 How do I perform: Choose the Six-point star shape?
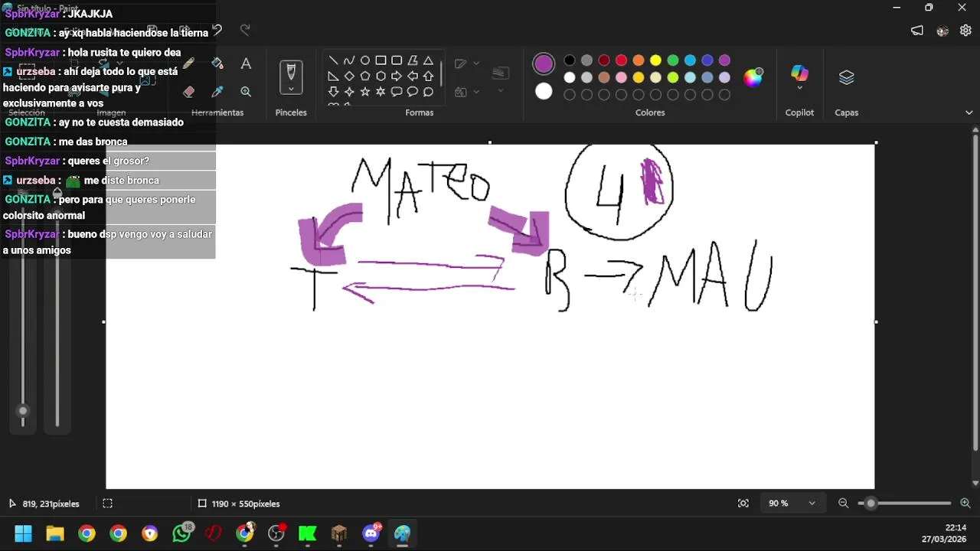click(381, 92)
